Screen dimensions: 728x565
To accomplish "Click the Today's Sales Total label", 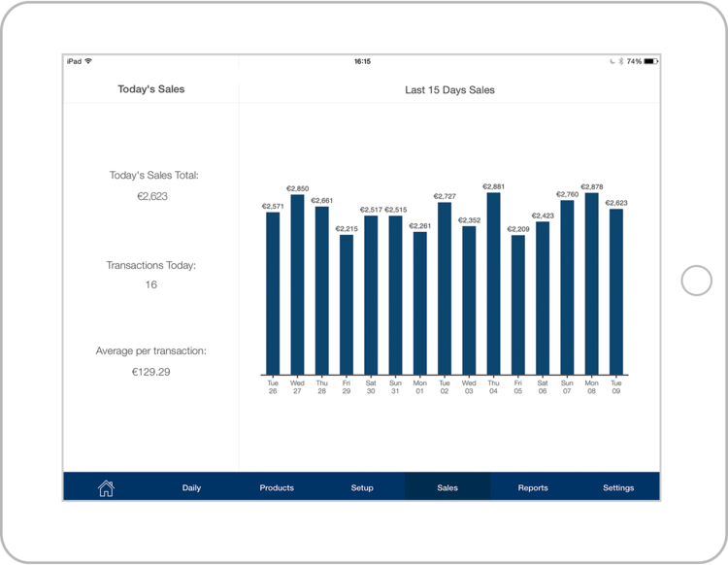I will click(x=153, y=175).
